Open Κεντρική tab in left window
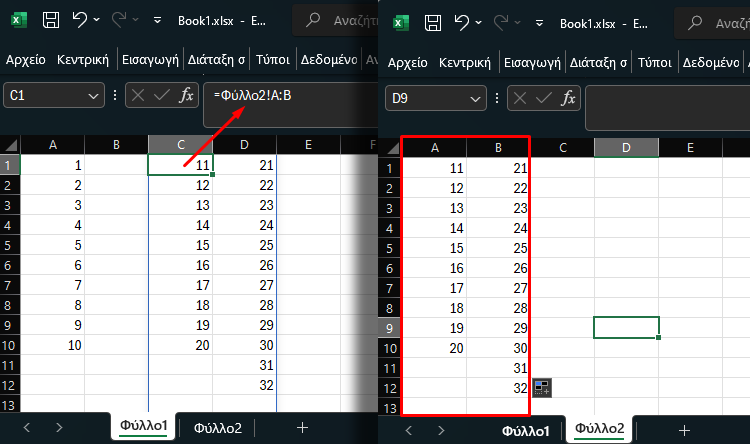750x444 pixels. click(83, 60)
